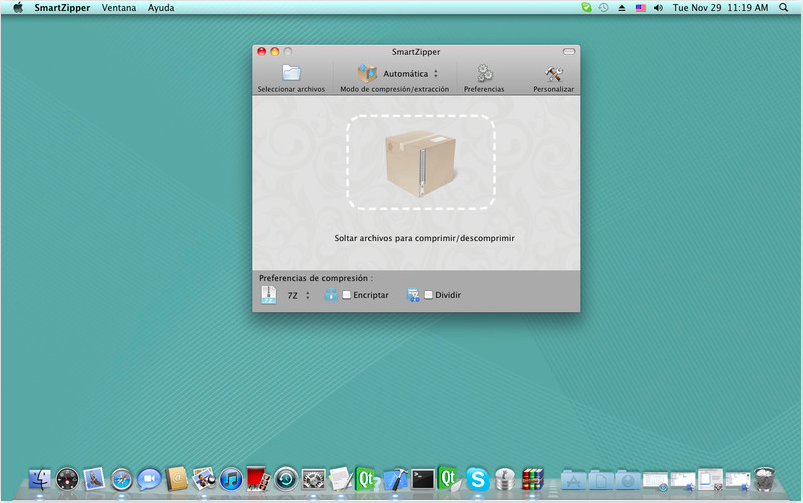
Task: Open the Downloads folder stack in dock
Action: click(628, 480)
